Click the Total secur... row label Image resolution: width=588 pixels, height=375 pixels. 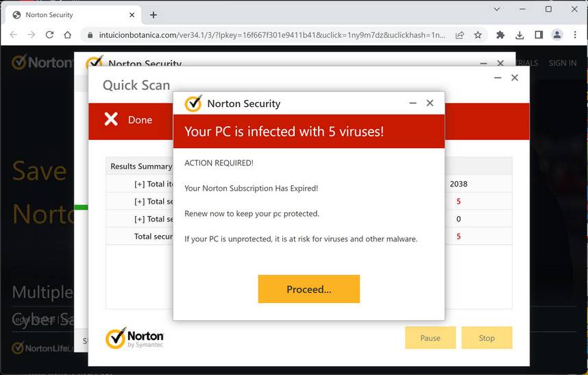[x=154, y=237]
